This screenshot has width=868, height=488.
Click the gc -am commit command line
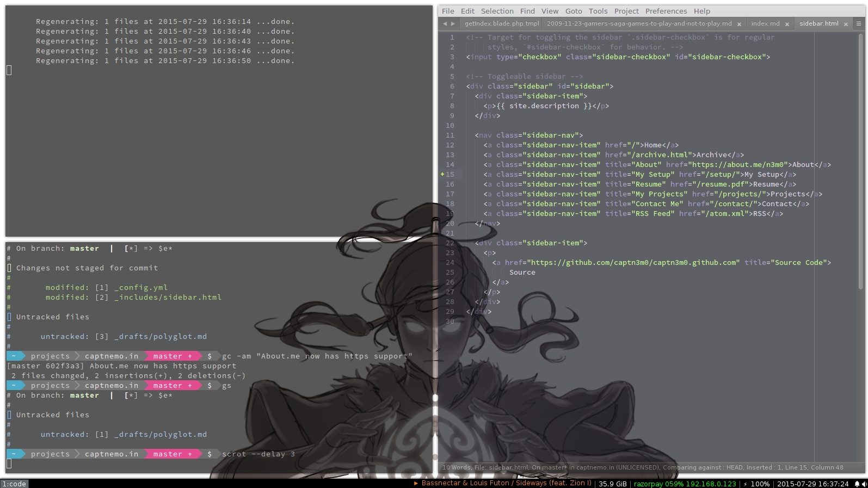pyautogui.click(x=317, y=356)
